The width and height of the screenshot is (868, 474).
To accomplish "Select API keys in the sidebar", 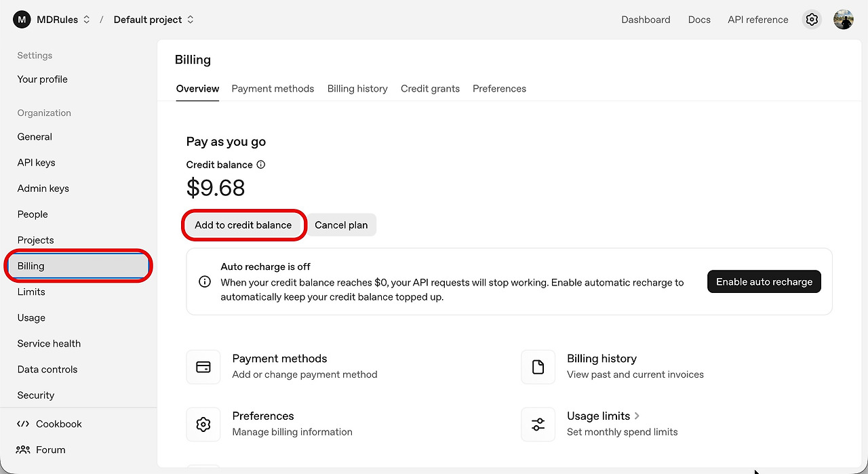I will pos(37,163).
